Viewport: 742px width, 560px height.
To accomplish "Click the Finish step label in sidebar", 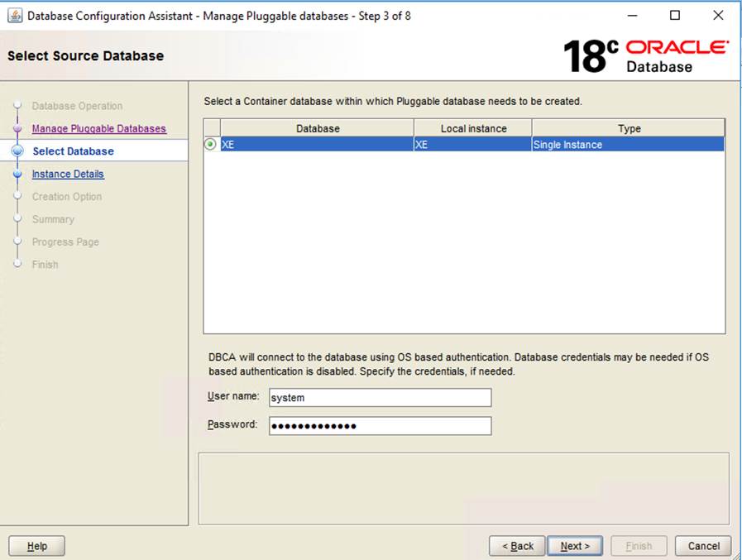I will tap(45, 265).
